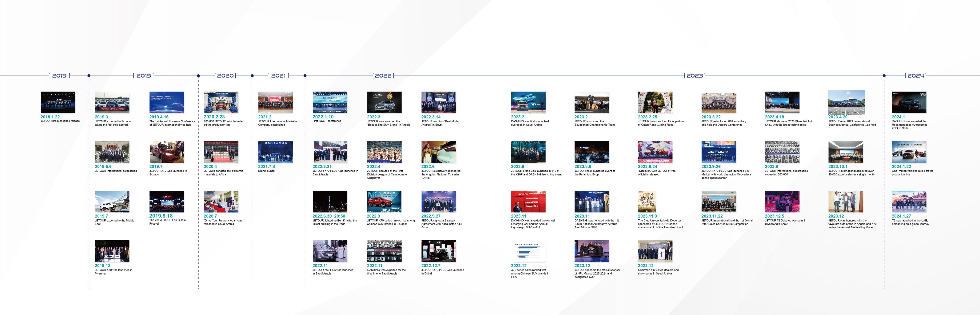Open the 2022.6 Angolan TV series photo

(x=439, y=152)
